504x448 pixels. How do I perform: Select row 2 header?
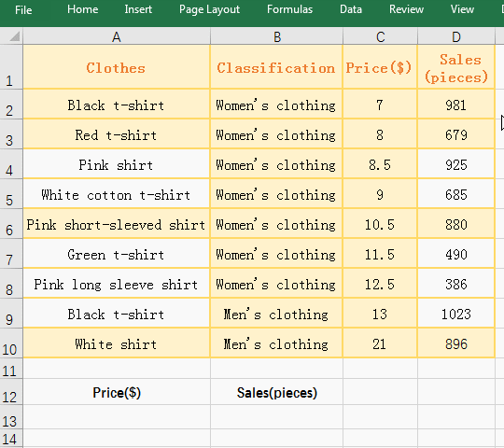coord(11,105)
